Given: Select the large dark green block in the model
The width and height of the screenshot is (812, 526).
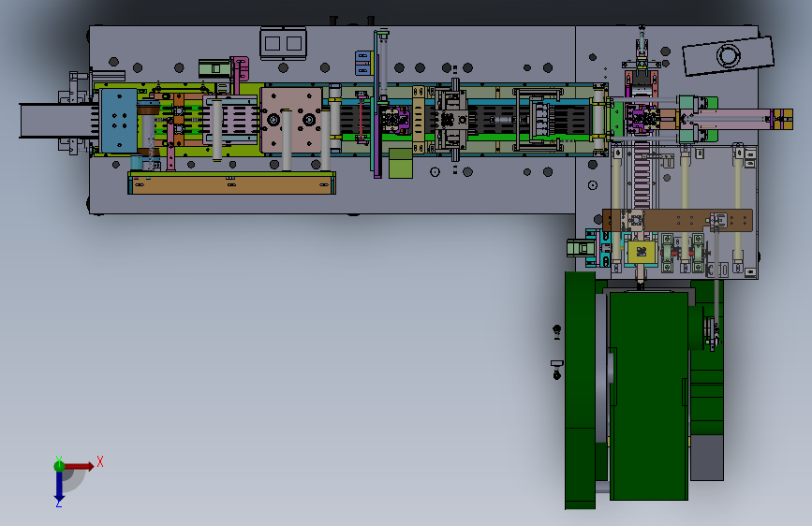Looking at the screenshot, I should pyautogui.click(x=649, y=396).
